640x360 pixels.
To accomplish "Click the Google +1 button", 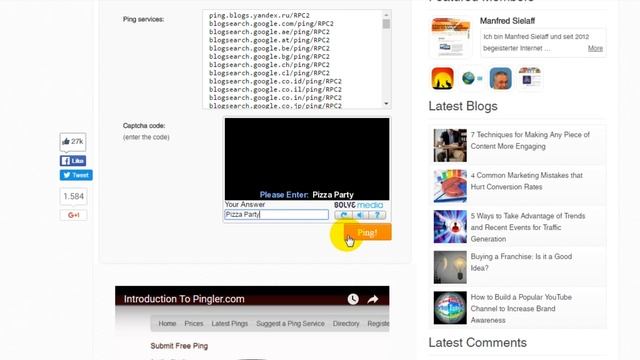I will [73, 215].
